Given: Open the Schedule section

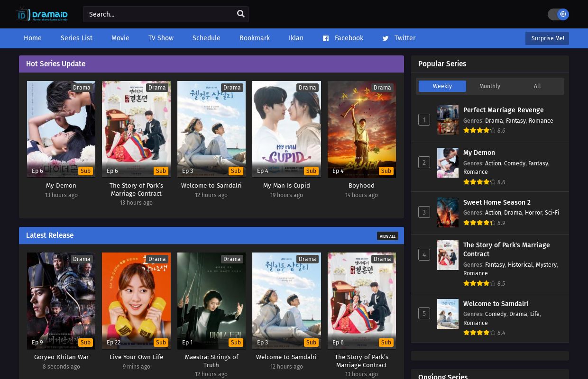Looking at the screenshot, I should click(206, 38).
